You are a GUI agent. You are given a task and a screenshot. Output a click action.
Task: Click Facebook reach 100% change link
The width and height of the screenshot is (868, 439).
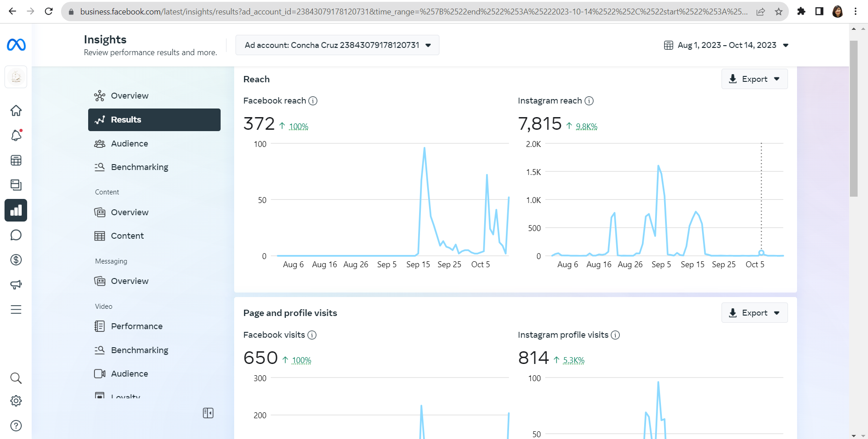[x=298, y=127]
